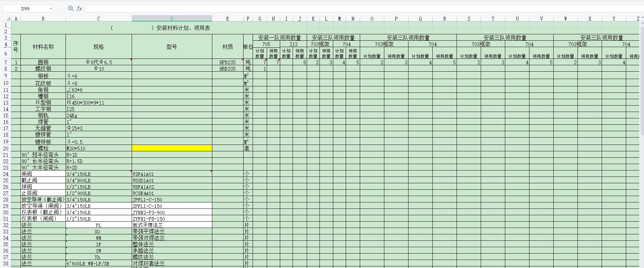This screenshot has width=644, height=268.
Task: Click the VBFA1A02 model cell
Action: coord(172,187)
